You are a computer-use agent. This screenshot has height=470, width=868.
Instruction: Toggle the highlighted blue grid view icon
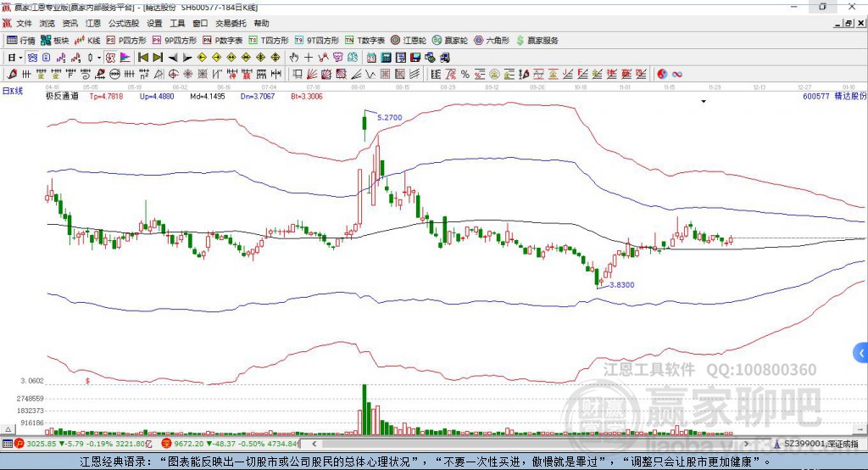click(x=32, y=58)
